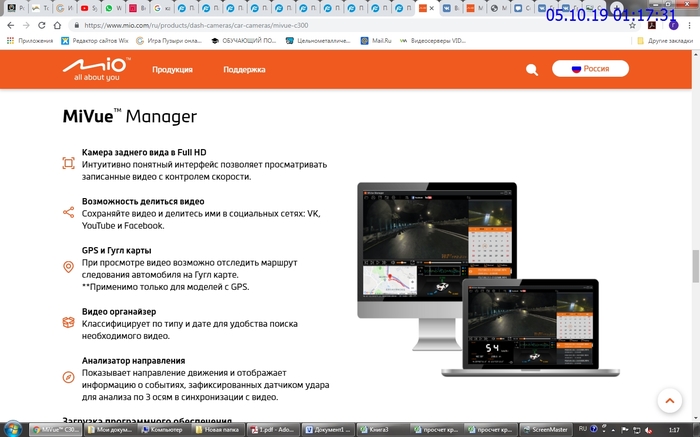Screen dimensions: 700x437
Task: Click the browser back arrow
Action: [x=11, y=25]
